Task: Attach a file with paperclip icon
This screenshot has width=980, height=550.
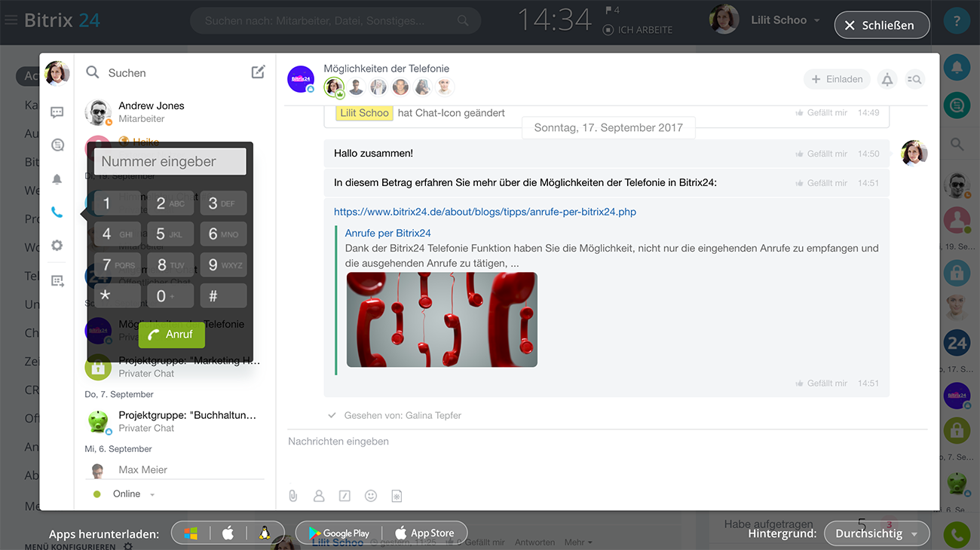Action: [x=293, y=496]
